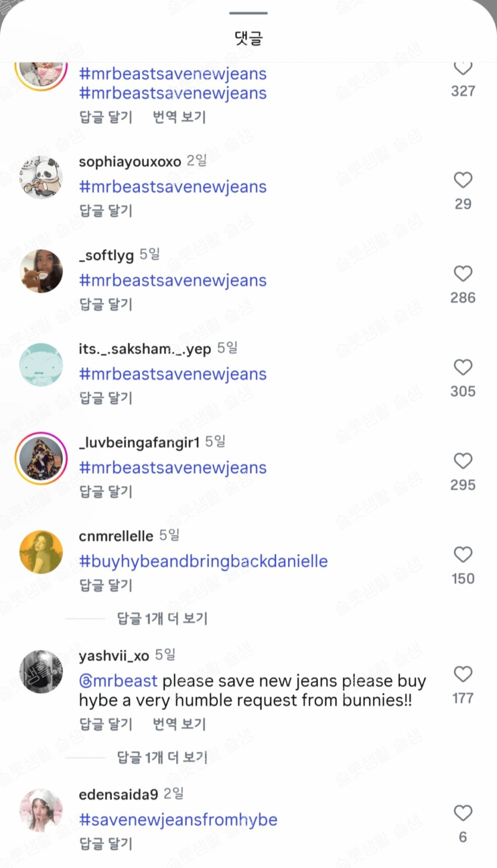
Task: Tap the heart on _softlyg's comment
Action: pyautogui.click(x=462, y=273)
